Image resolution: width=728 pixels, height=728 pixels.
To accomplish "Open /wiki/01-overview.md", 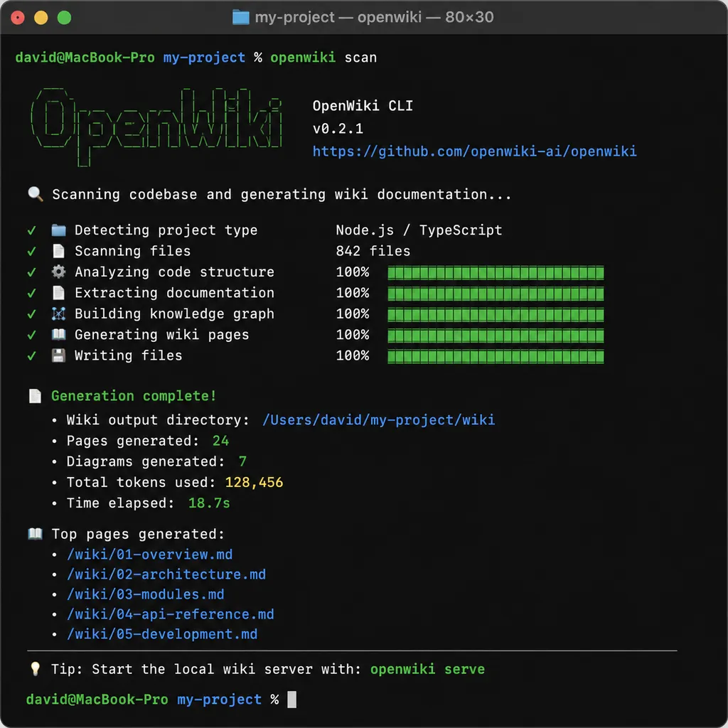I will (149, 555).
